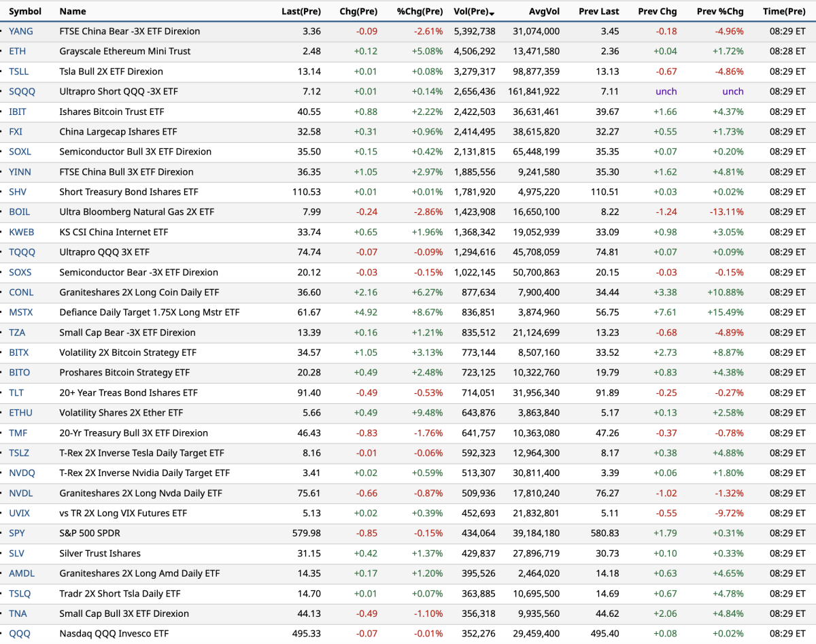Select the SOXL symbol link

click(x=20, y=152)
